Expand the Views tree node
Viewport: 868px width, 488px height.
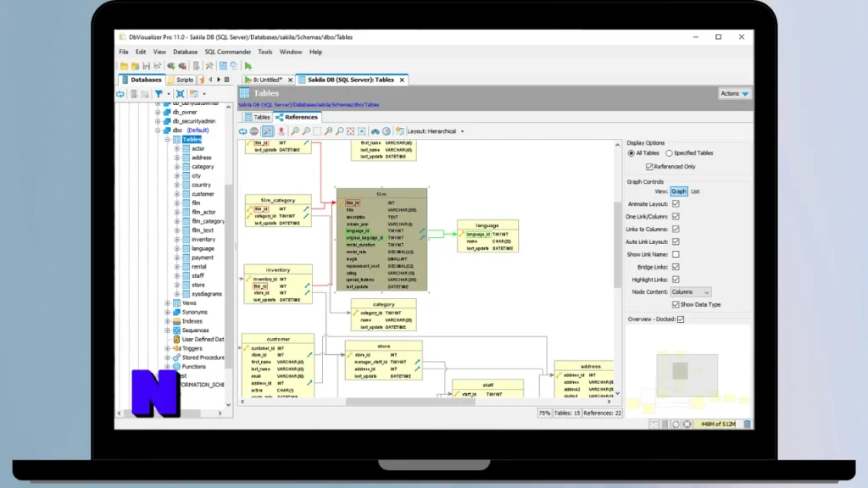(167, 303)
